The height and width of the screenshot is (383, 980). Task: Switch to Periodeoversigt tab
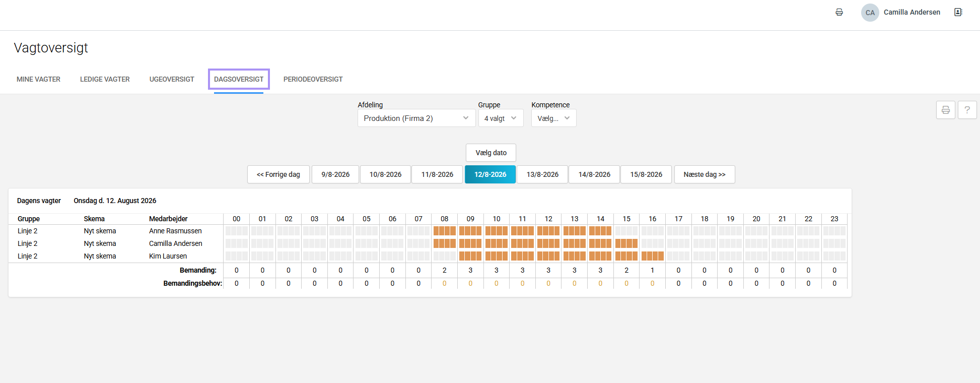click(x=313, y=79)
